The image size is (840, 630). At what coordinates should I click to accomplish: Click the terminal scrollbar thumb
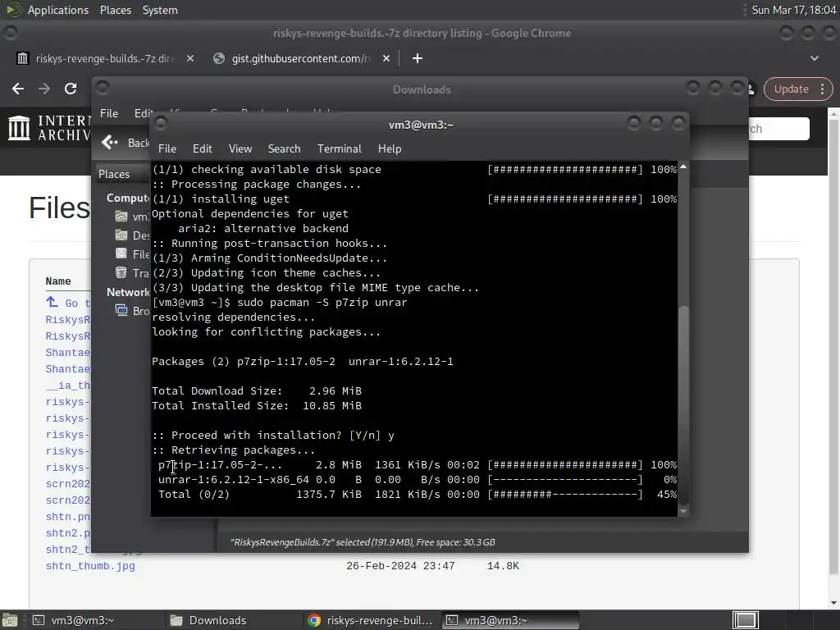click(683, 404)
